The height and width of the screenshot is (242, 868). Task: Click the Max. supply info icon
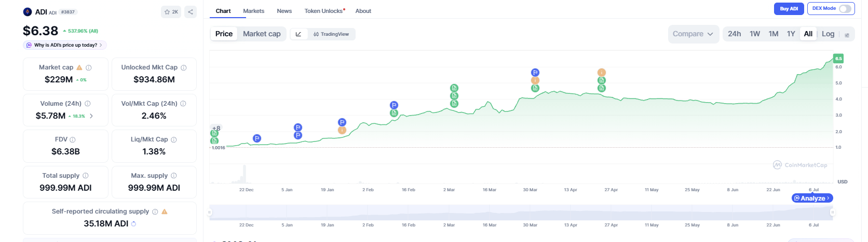pos(174,176)
